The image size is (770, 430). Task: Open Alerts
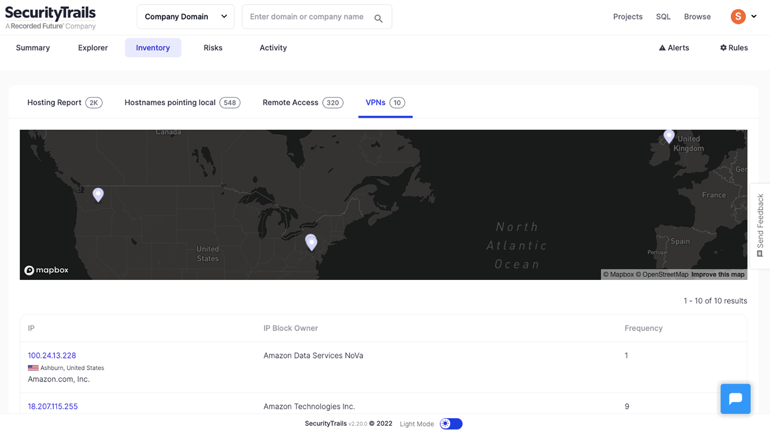coord(674,48)
